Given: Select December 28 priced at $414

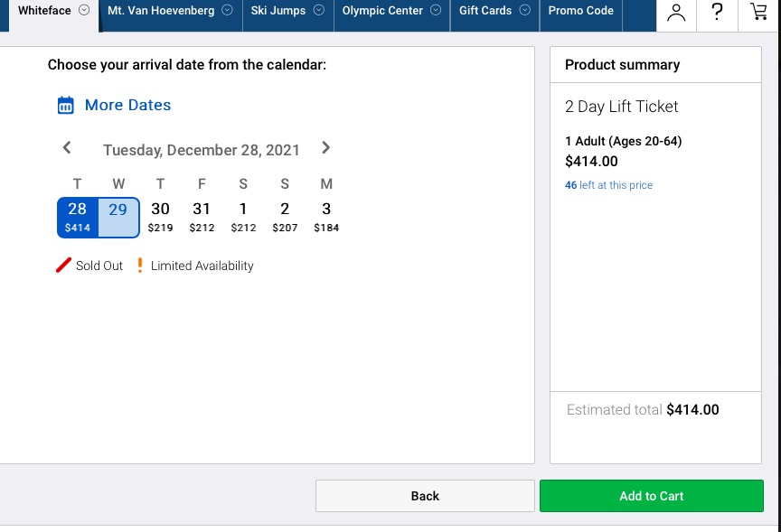Looking at the screenshot, I should click(78, 217).
